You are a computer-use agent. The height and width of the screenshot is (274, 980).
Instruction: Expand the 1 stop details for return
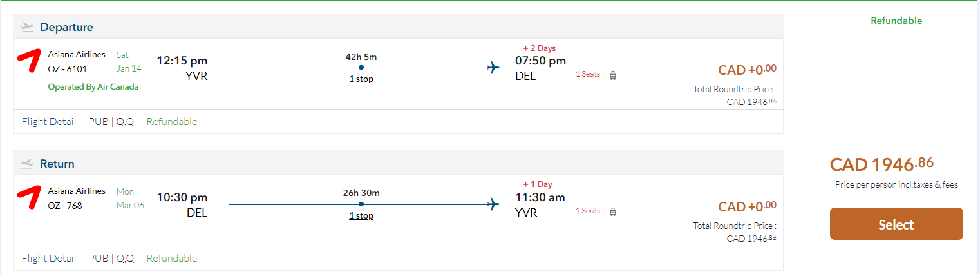click(x=361, y=216)
